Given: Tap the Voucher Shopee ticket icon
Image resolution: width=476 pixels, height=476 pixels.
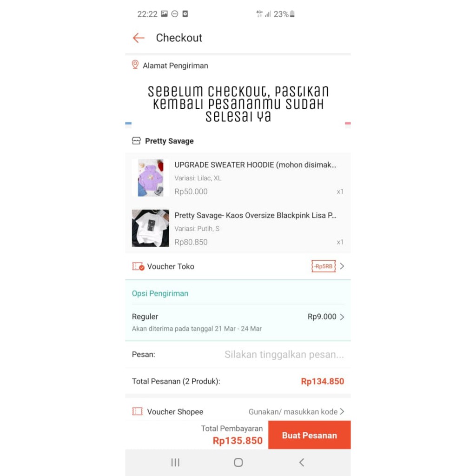Looking at the screenshot, I should coord(137,412).
